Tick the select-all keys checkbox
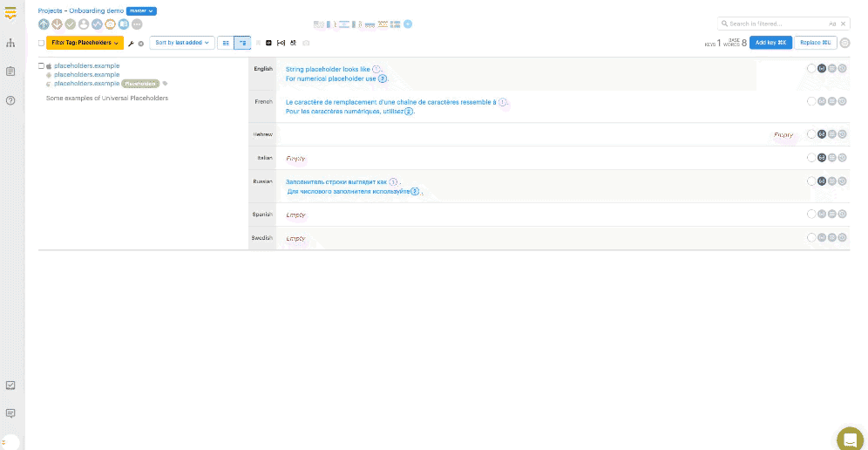This screenshot has height=450, width=868. pyautogui.click(x=41, y=43)
